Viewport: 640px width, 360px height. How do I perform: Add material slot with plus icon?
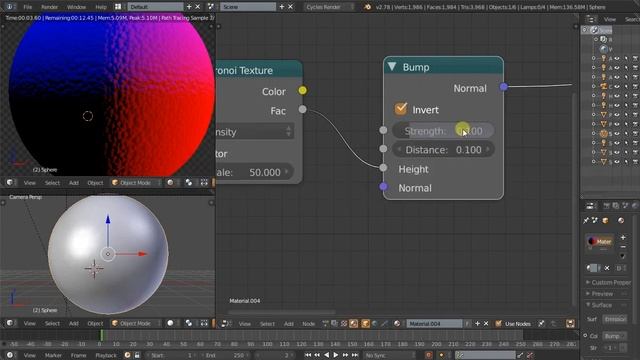click(623, 237)
